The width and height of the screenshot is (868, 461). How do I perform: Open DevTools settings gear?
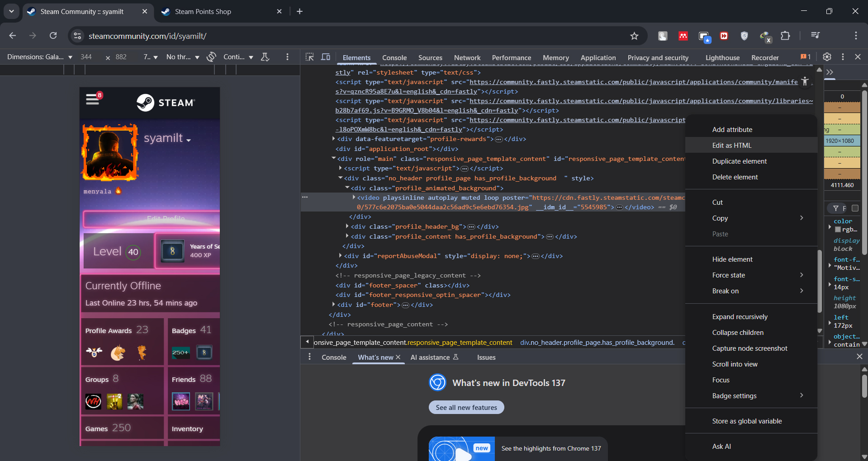(827, 57)
